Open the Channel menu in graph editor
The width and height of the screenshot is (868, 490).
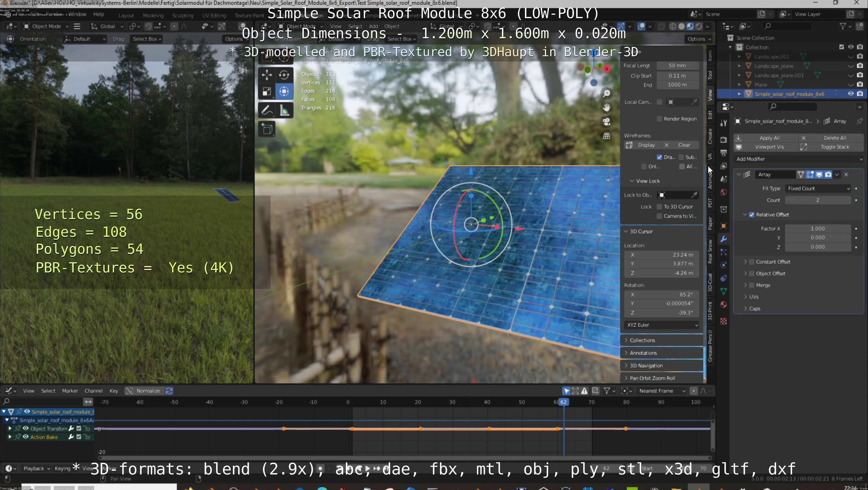click(93, 391)
